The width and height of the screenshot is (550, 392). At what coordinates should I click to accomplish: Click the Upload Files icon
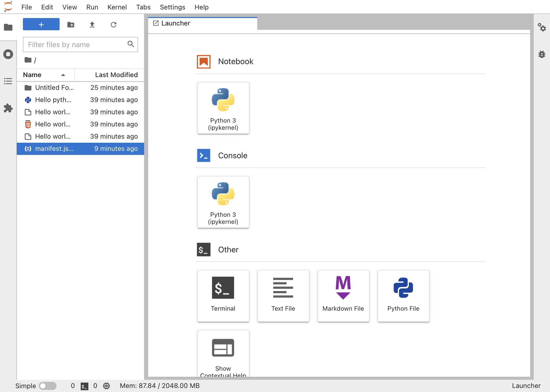point(92,25)
